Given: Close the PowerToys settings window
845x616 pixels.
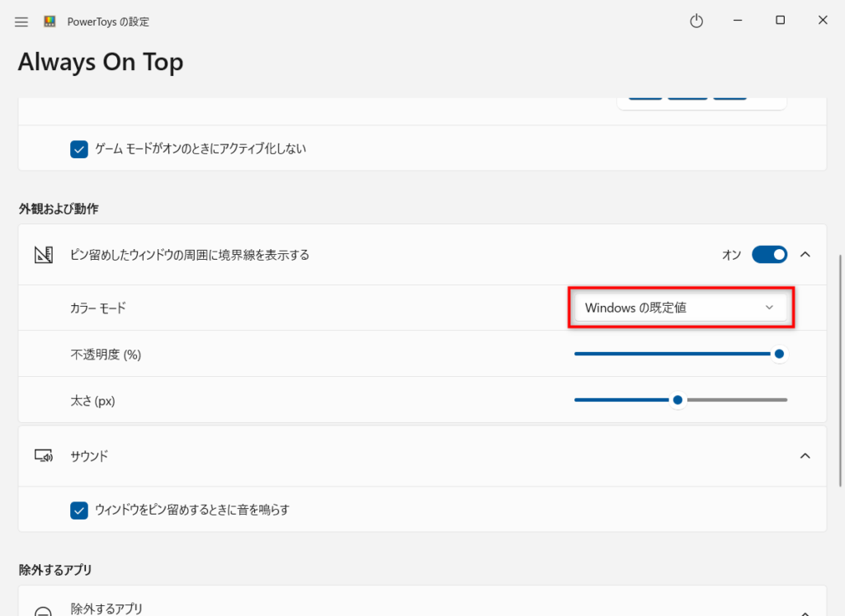Looking at the screenshot, I should 823,21.
